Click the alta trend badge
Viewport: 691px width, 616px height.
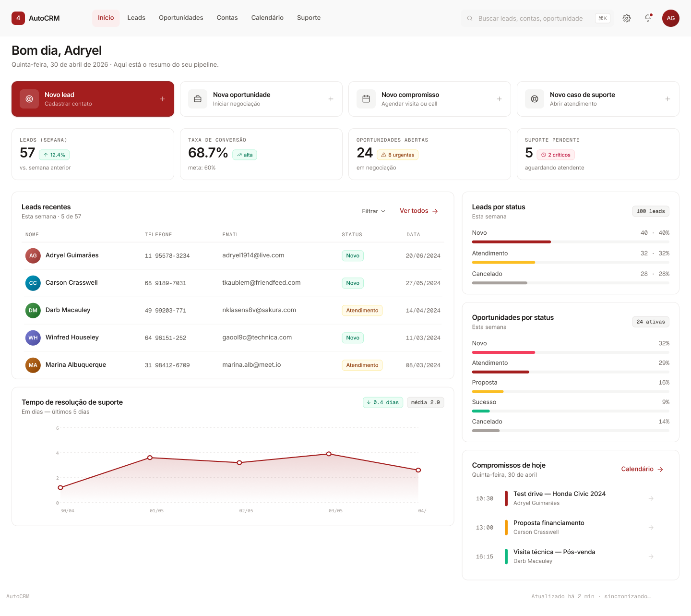coord(245,155)
